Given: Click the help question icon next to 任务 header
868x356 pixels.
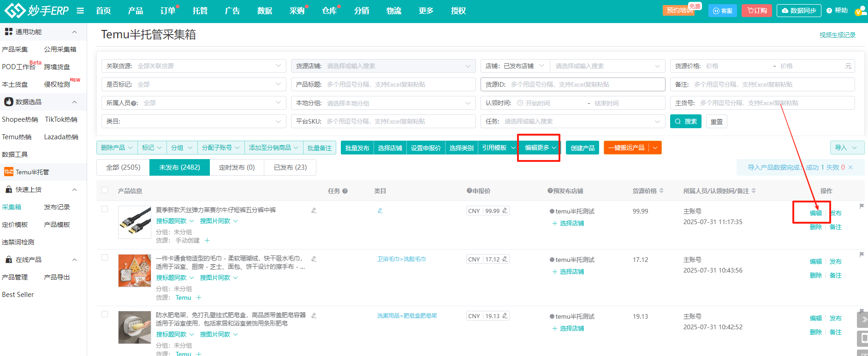Looking at the screenshot, I should coord(345,191).
